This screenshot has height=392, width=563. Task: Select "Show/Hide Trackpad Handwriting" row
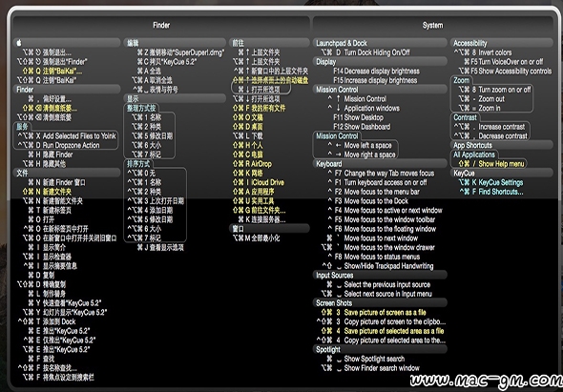378,266
